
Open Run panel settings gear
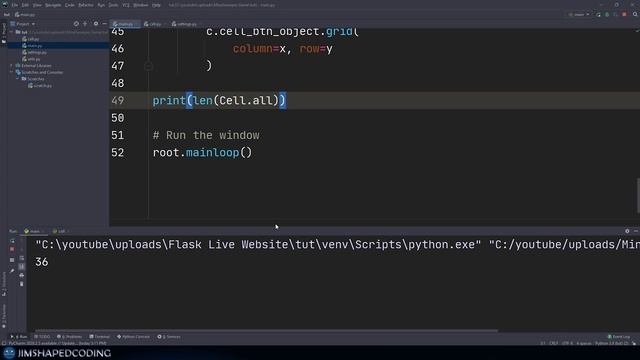click(627, 231)
